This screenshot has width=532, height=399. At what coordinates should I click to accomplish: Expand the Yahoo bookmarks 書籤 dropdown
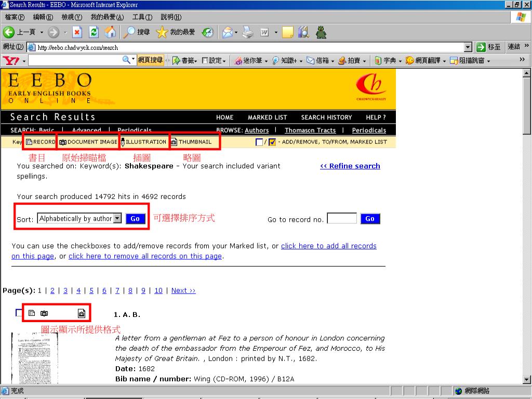coord(196,61)
